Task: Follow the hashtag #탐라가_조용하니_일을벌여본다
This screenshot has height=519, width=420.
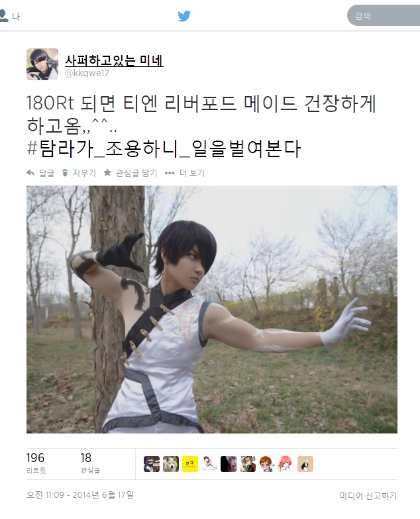Action: 164,148
